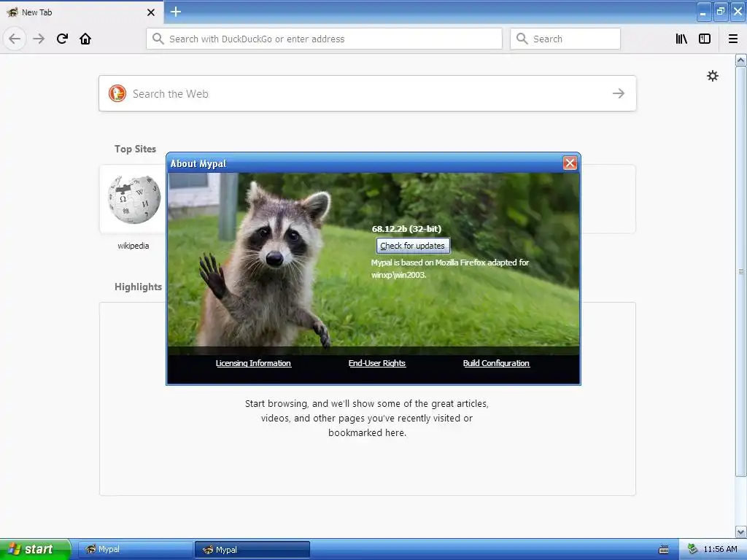Click the Highlights heading

coord(138,287)
